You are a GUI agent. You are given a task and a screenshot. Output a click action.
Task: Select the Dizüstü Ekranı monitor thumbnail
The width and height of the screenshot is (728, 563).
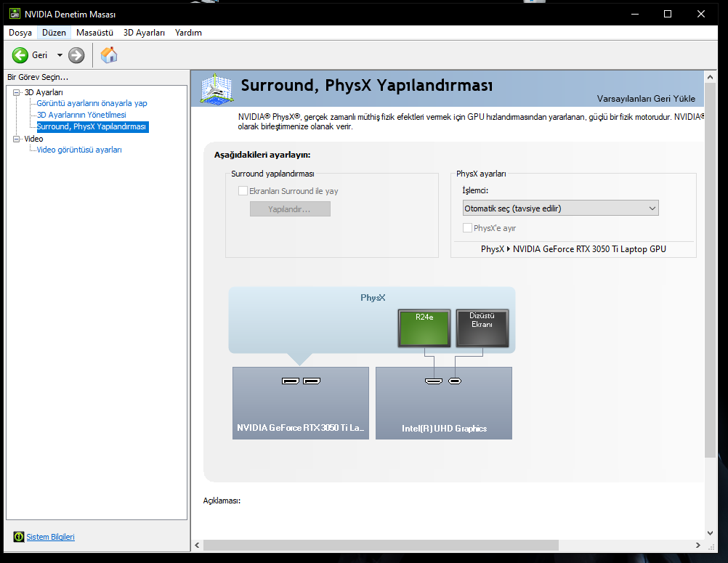point(482,328)
